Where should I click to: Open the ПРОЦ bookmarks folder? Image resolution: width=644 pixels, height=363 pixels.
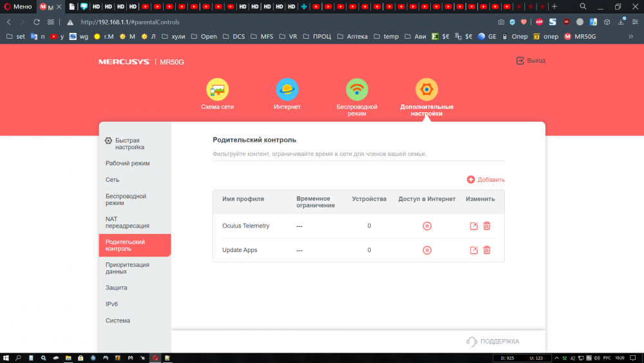click(317, 37)
